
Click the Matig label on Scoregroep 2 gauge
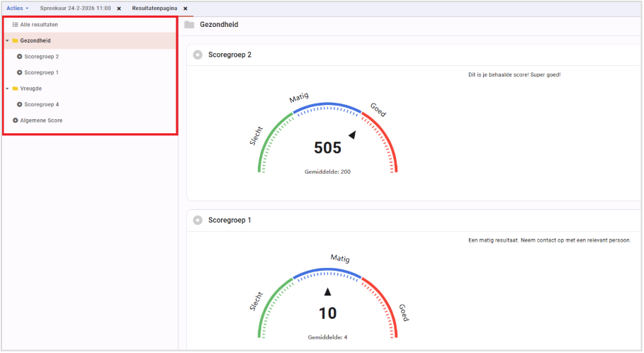pos(299,98)
